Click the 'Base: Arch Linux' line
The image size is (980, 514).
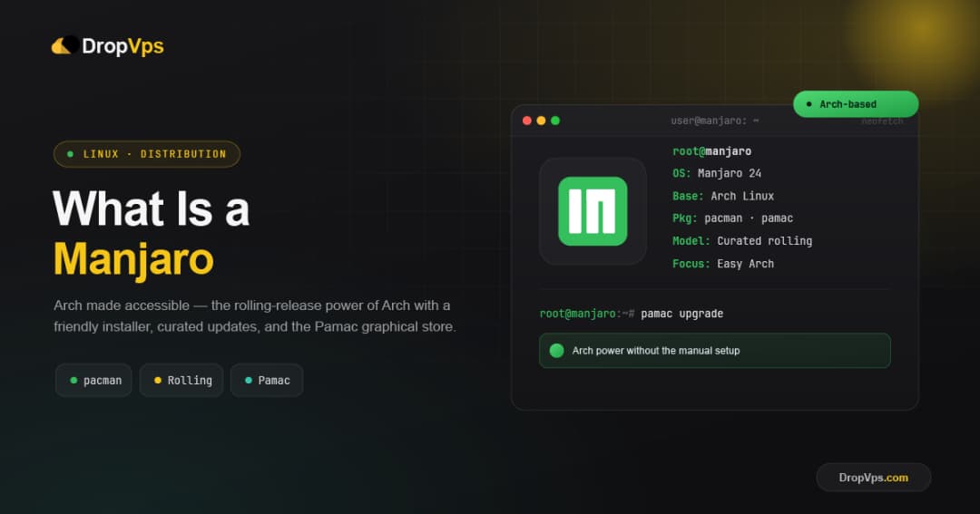[723, 196]
